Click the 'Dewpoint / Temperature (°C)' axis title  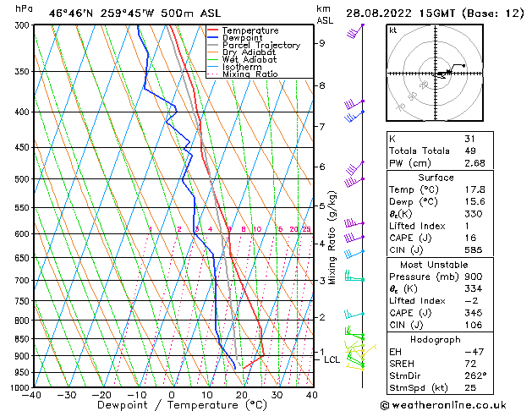pyautogui.click(x=182, y=405)
